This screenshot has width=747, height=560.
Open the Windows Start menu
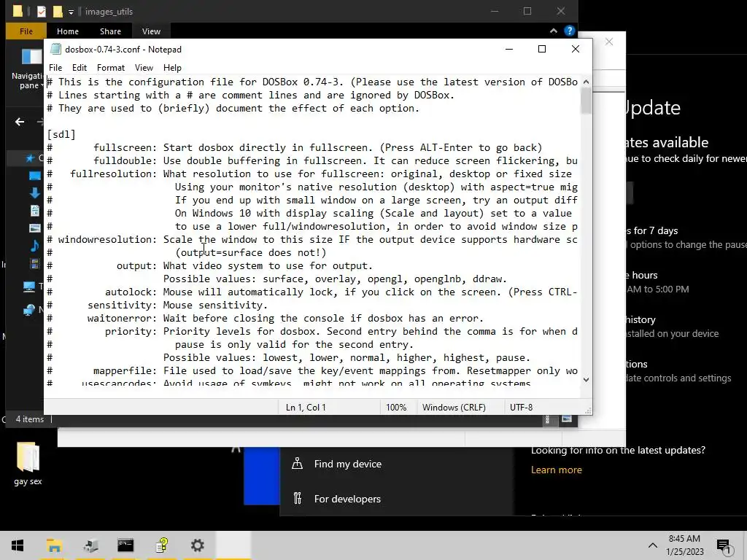[x=18, y=545]
